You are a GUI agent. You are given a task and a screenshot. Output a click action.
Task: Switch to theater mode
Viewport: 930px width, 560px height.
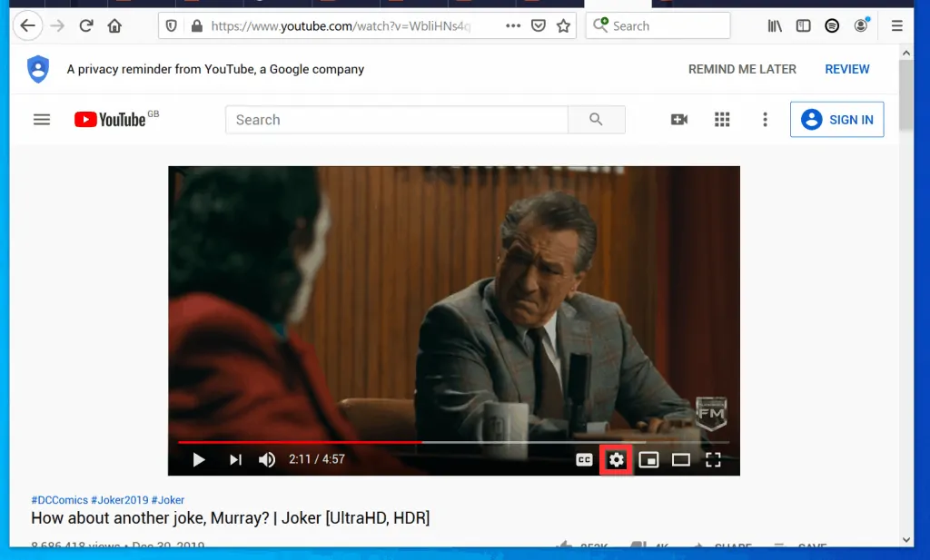pos(681,460)
